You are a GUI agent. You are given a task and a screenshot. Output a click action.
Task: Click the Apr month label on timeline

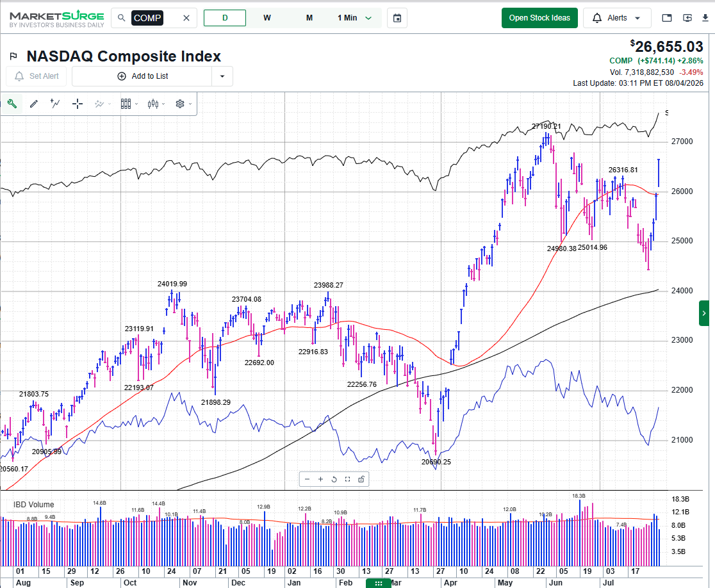coord(450,582)
